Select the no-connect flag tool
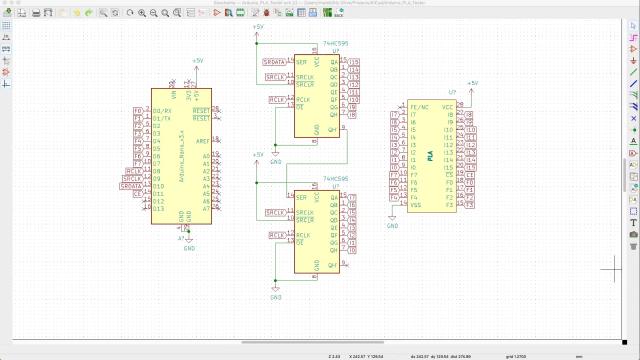Image resolution: width=640 pixels, height=360 pixels. pyautogui.click(x=633, y=118)
